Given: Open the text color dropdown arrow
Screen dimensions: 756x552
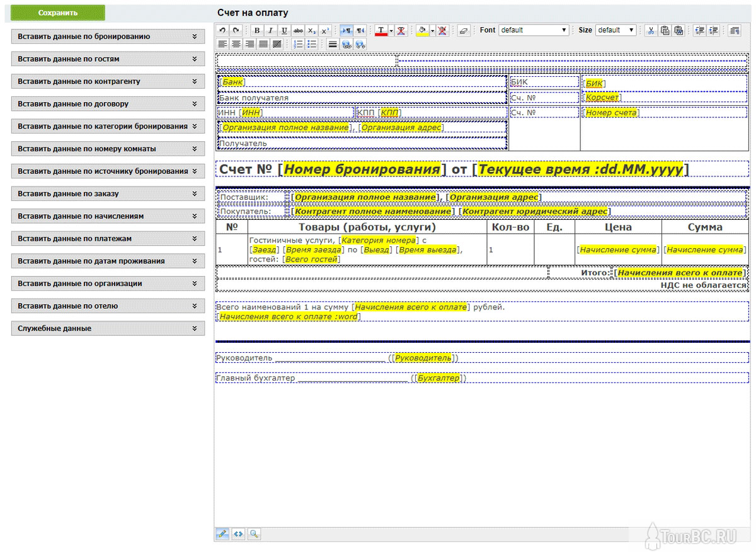Looking at the screenshot, I should coord(391,30).
